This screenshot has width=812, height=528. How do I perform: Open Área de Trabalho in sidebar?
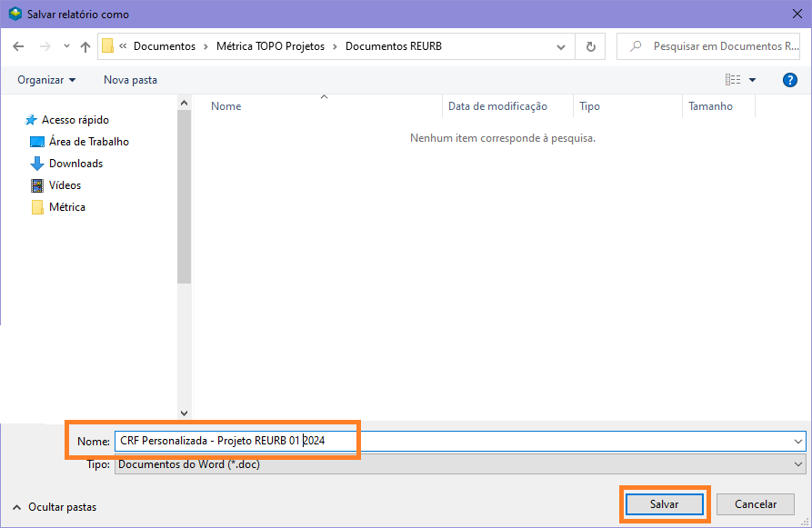point(88,142)
